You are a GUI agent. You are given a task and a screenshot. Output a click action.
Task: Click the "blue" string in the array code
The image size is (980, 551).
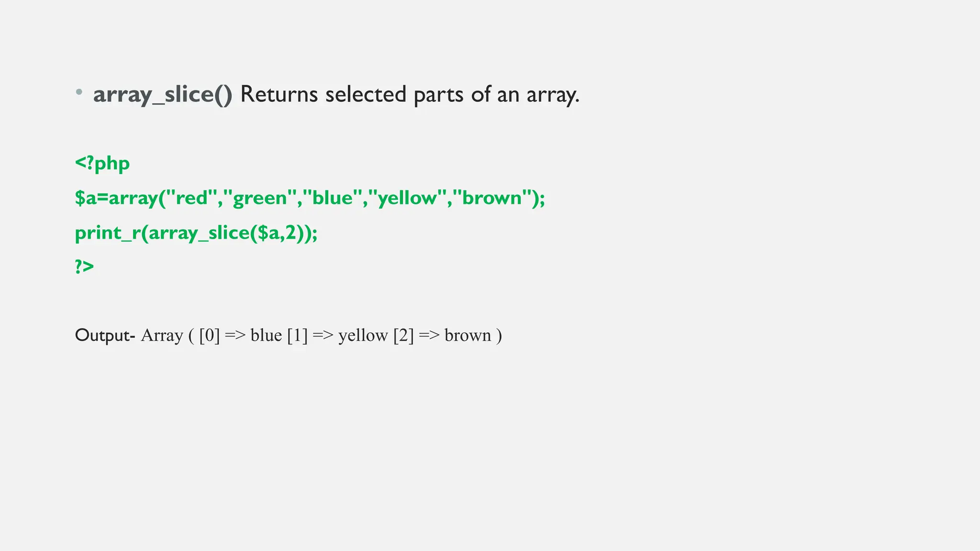point(332,198)
